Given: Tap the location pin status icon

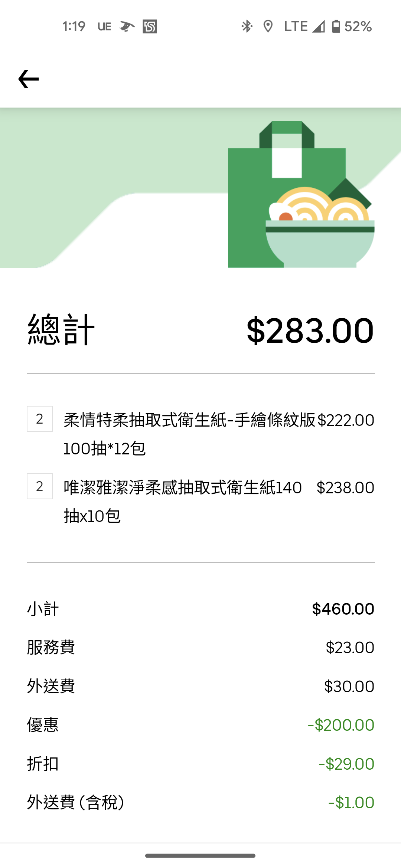Looking at the screenshot, I should [268, 26].
